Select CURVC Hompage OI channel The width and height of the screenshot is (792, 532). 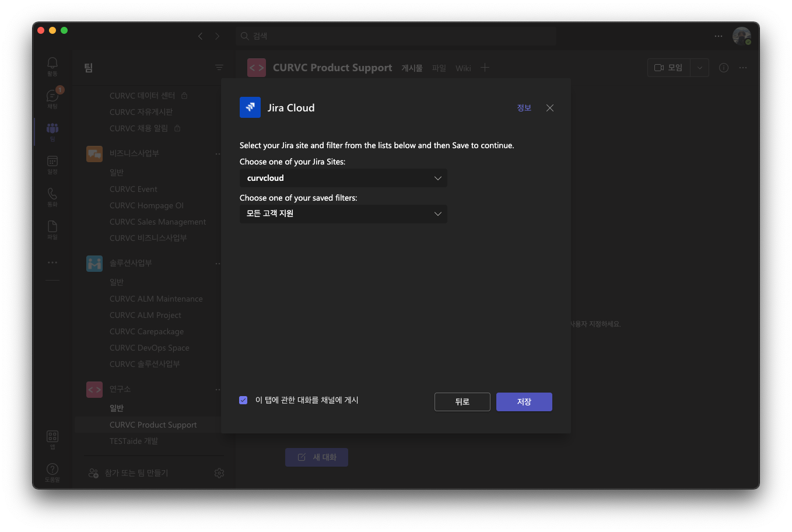pos(148,205)
